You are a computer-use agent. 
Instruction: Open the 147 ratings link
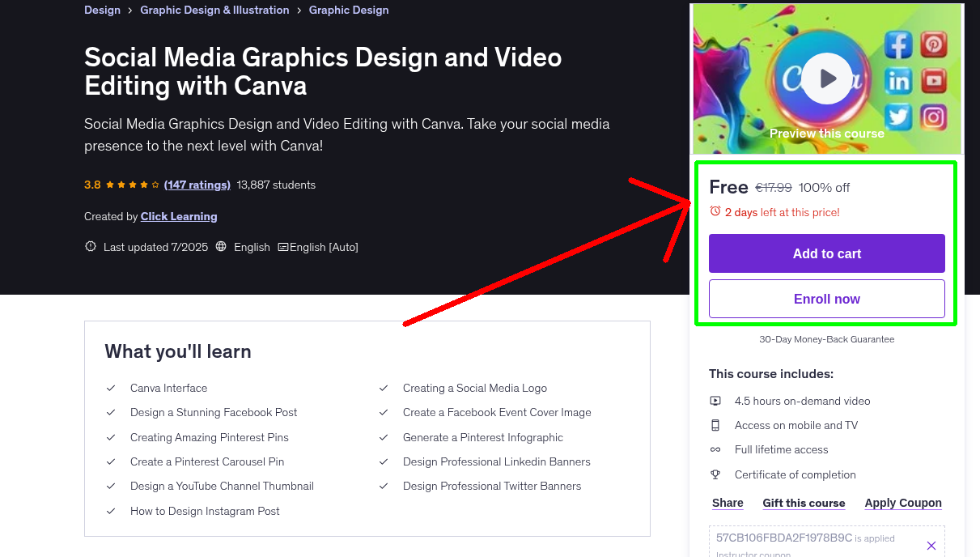(197, 185)
